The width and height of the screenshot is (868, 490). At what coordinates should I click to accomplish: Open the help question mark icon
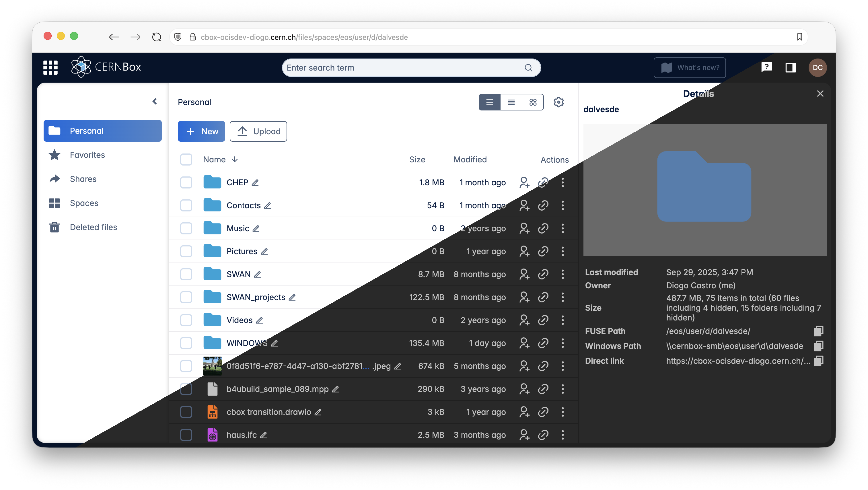(x=766, y=67)
